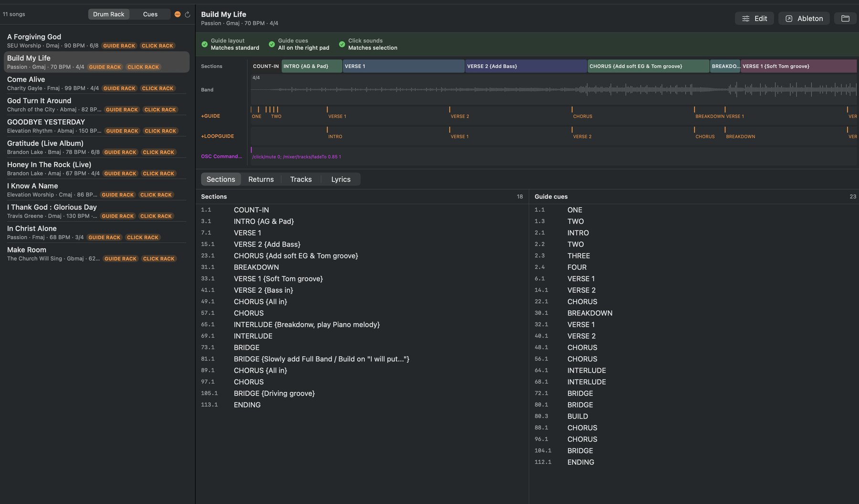Image resolution: width=859 pixels, height=504 pixels.
Task: Click the +GUIDE track label
Action: (x=210, y=116)
